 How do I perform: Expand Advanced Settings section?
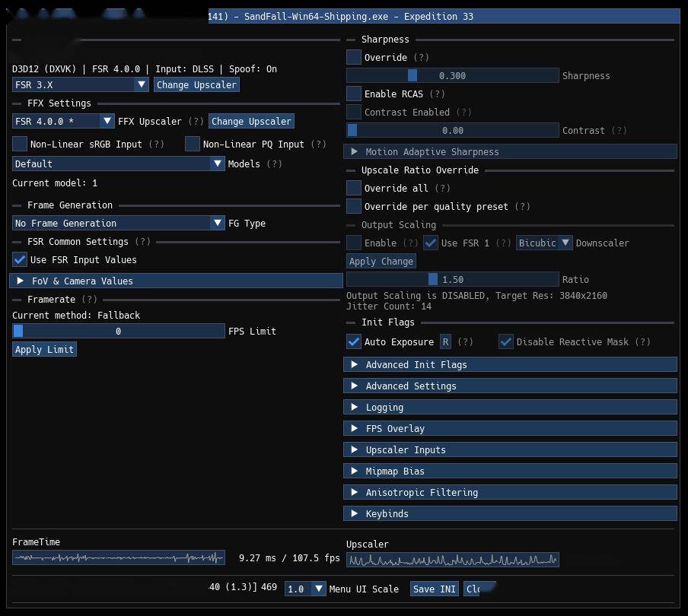tap(511, 386)
